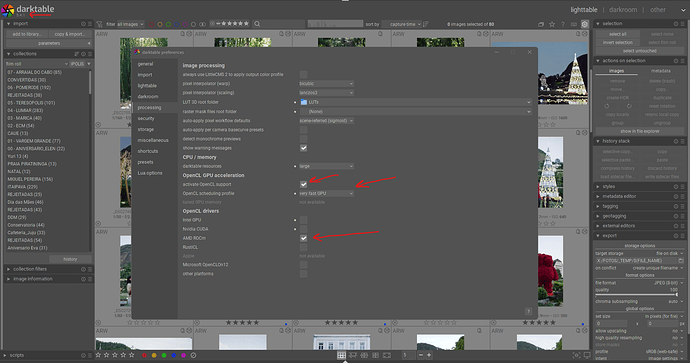
Task: Select the zoomable lighttable layout icon
Action: click(x=353, y=355)
